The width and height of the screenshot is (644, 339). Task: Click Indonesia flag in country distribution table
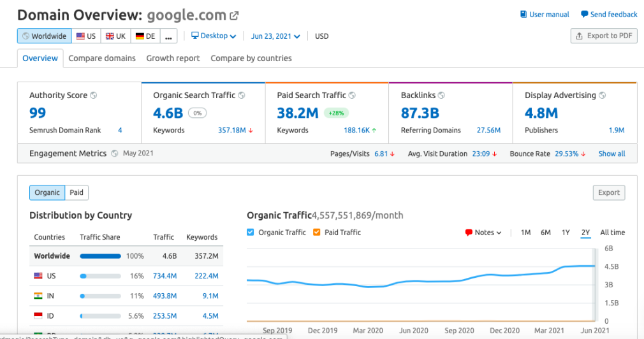pyautogui.click(x=38, y=316)
